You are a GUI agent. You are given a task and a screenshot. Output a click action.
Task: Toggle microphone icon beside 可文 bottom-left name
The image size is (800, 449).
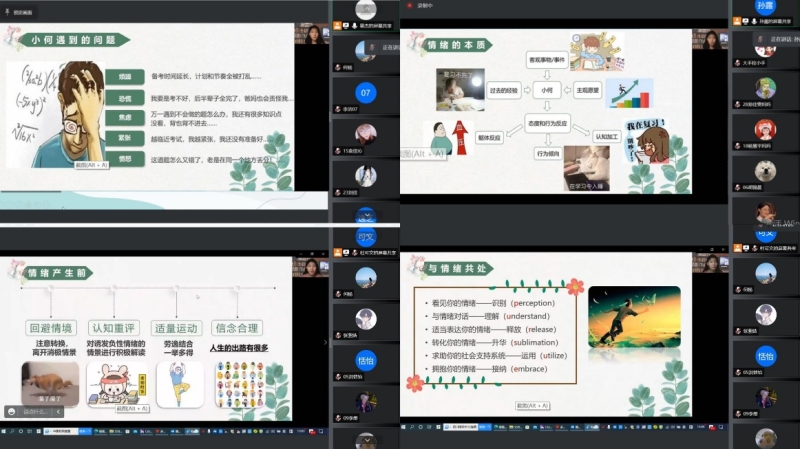354,253
